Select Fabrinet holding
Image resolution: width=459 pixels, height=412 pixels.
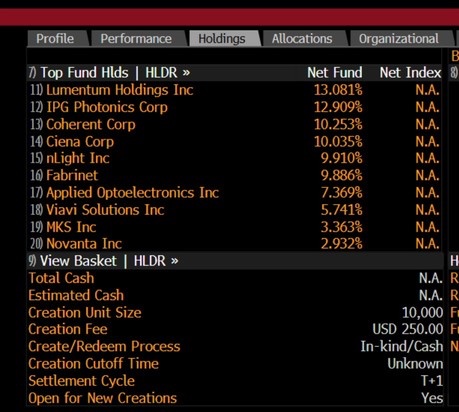[72, 175]
